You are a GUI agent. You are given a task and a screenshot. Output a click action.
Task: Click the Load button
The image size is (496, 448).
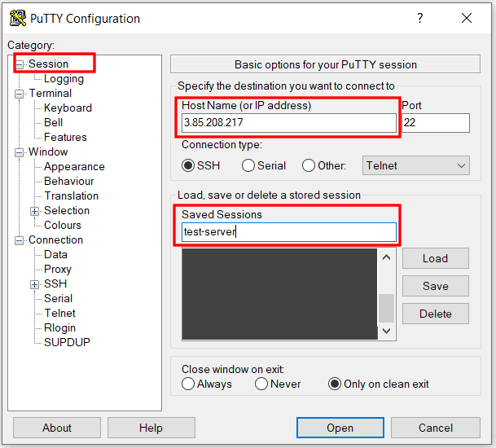click(436, 258)
